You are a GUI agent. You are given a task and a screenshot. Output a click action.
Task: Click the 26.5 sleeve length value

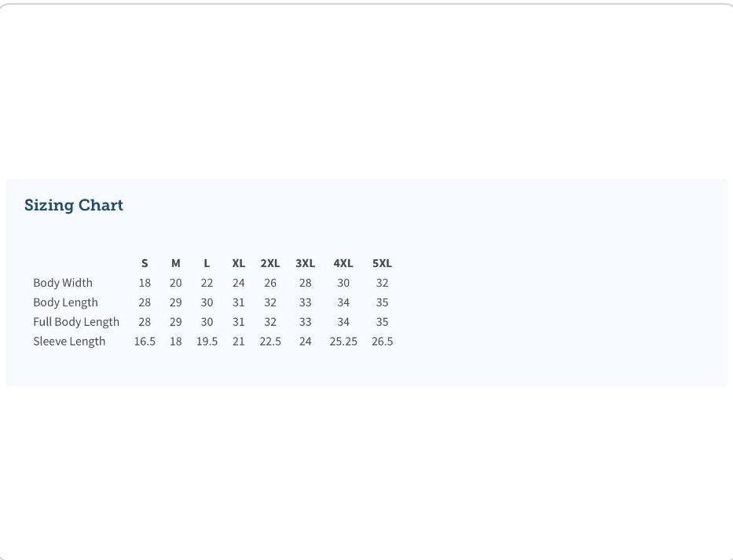pyautogui.click(x=382, y=342)
